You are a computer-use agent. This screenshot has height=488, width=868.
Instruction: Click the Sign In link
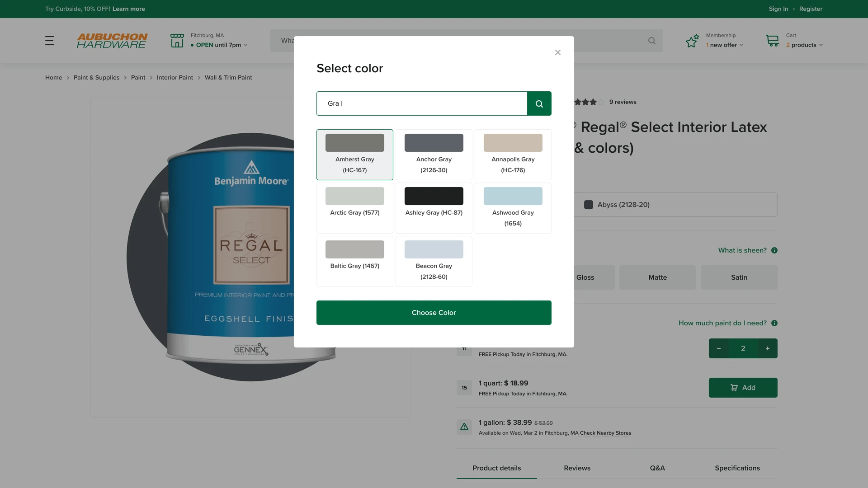[778, 9]
